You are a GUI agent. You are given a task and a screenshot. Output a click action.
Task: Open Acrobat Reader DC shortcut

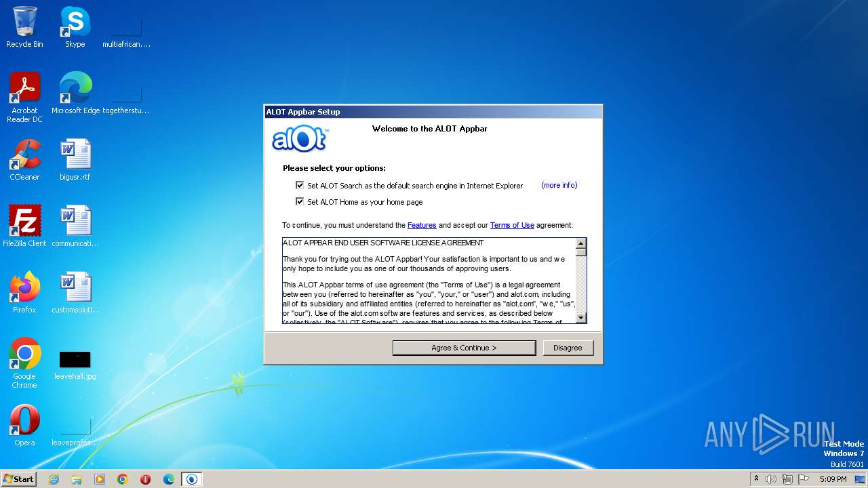click(24, 98)
